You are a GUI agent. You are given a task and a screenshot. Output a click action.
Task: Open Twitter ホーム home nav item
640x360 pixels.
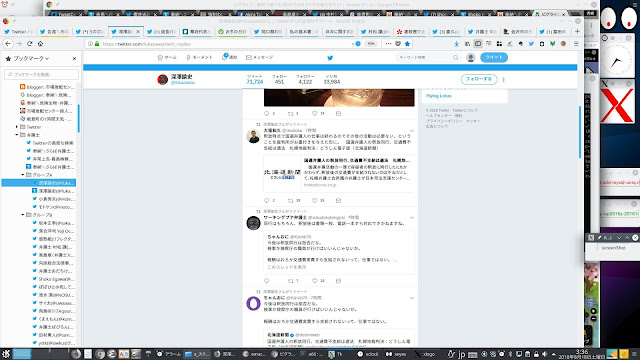coord(167,58)
